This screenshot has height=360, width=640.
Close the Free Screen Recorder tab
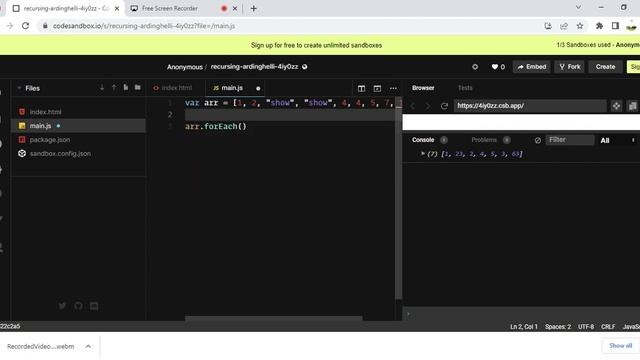click(235, 8)
